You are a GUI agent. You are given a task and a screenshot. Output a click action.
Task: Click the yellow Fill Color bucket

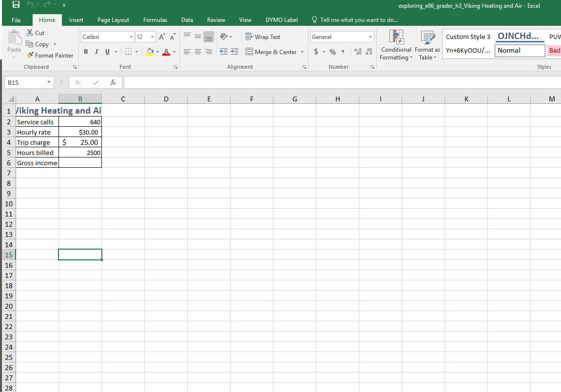click(x=150, y=52)
